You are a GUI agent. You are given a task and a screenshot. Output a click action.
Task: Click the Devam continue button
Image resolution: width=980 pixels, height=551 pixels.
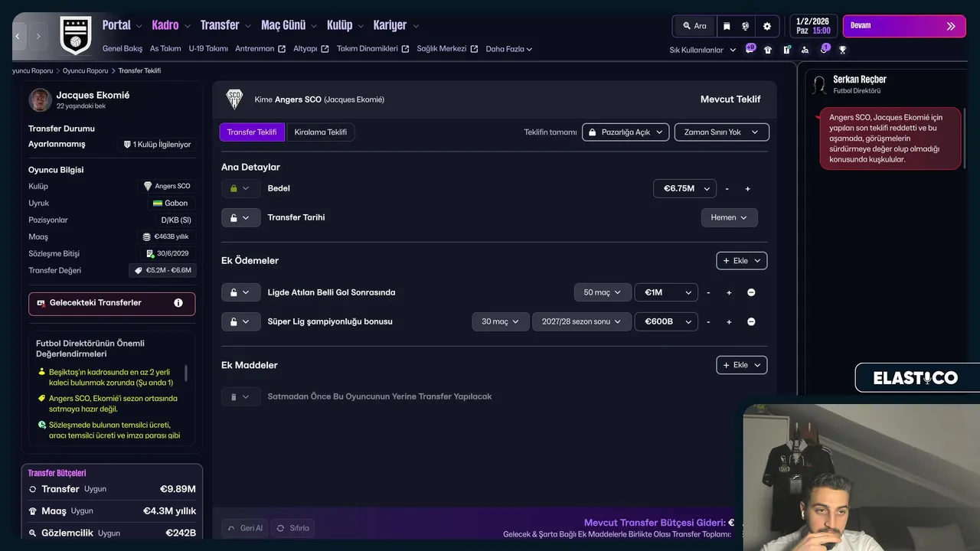tap(904, 26)
